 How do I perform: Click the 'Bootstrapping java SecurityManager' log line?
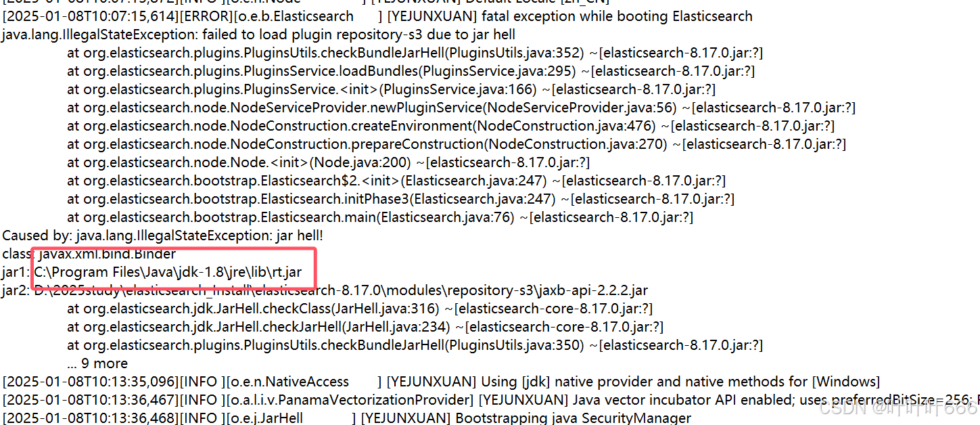(x=347, y=418)
